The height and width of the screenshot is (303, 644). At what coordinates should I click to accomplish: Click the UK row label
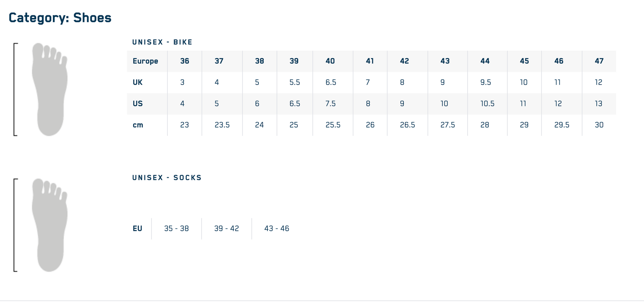pos(137,82)
